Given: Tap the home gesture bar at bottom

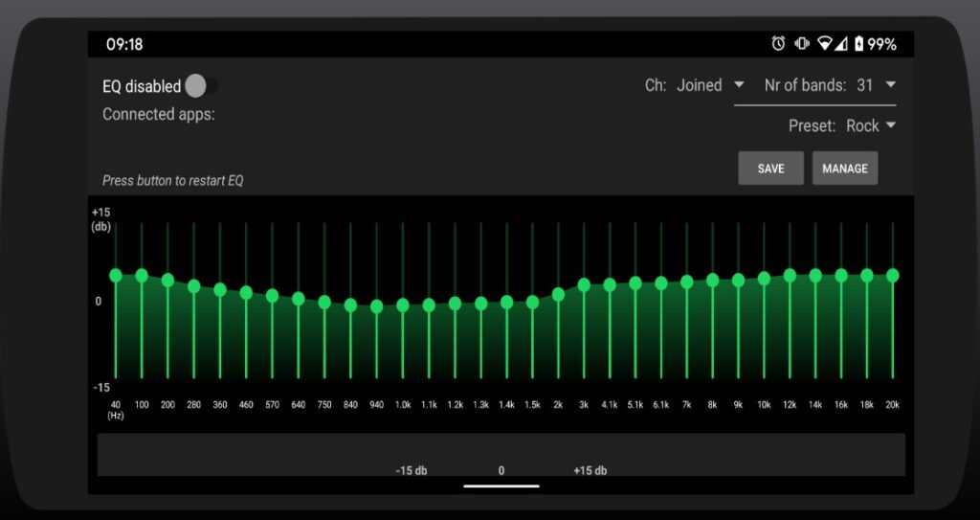Looking at the screenshot, I should 501,486.
